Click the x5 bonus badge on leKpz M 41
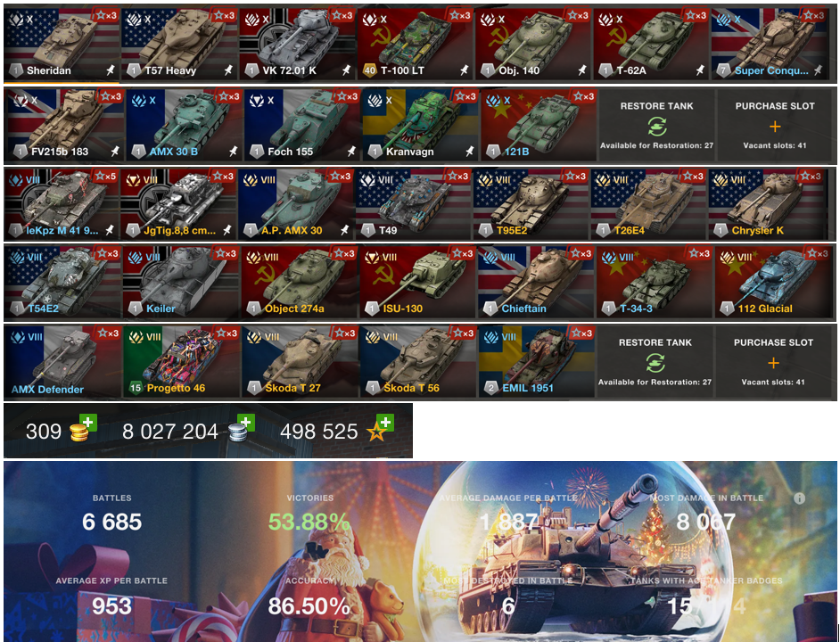 [x=105, y=176]
